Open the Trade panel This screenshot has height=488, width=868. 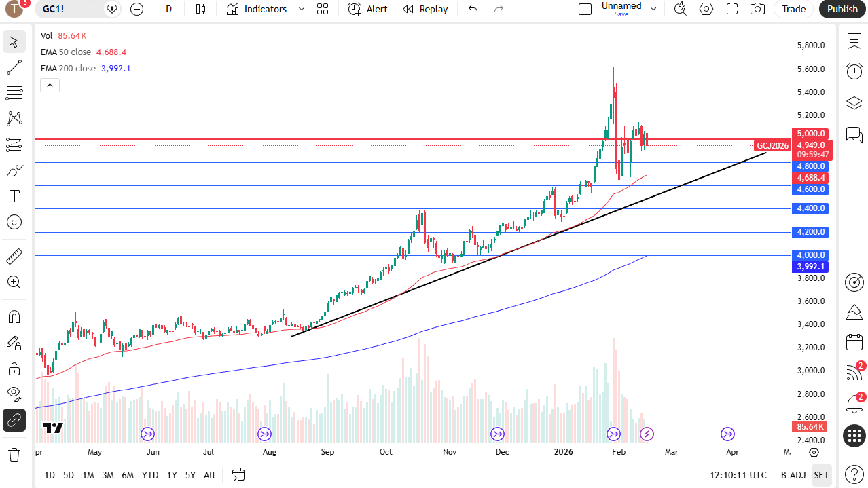793,9
